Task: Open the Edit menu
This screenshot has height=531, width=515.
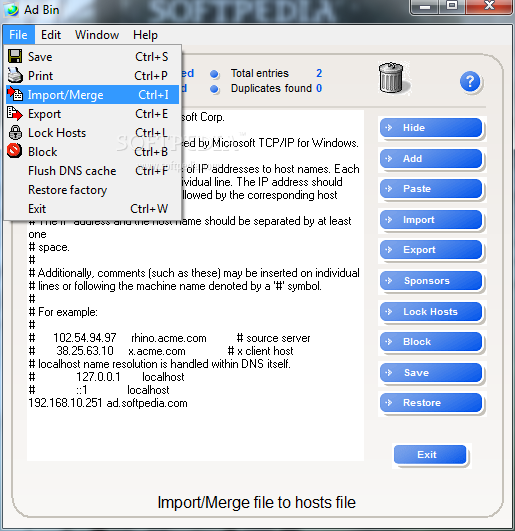Action: 51,35
